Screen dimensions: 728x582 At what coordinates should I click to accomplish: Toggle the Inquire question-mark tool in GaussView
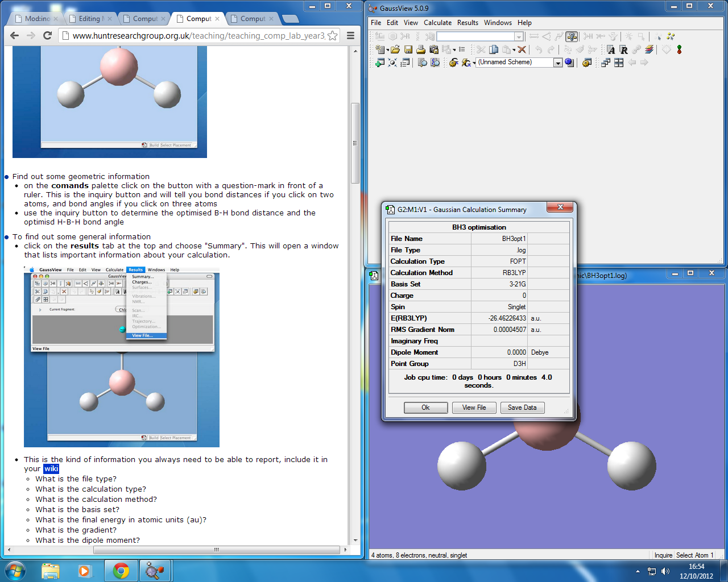pyautogui.click(x=572, y=36)
